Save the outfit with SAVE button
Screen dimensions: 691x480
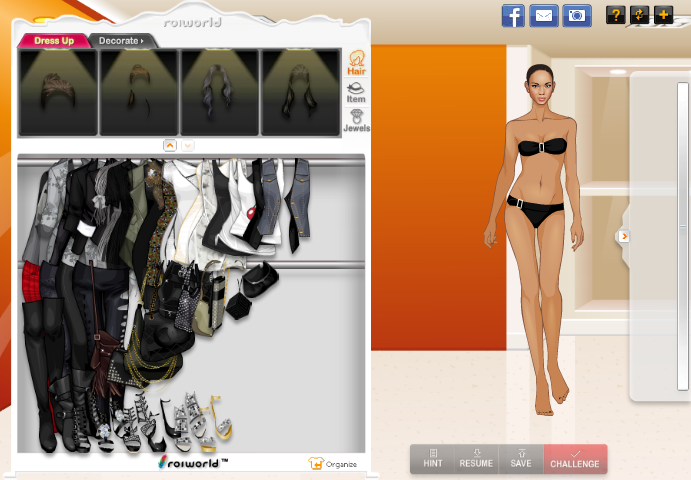click(521, 459)
